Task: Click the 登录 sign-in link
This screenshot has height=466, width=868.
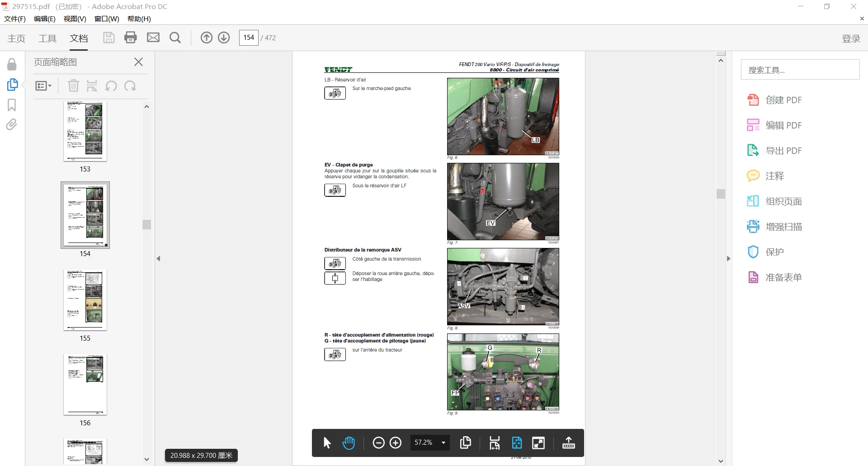Action: (x=851, y=38)
